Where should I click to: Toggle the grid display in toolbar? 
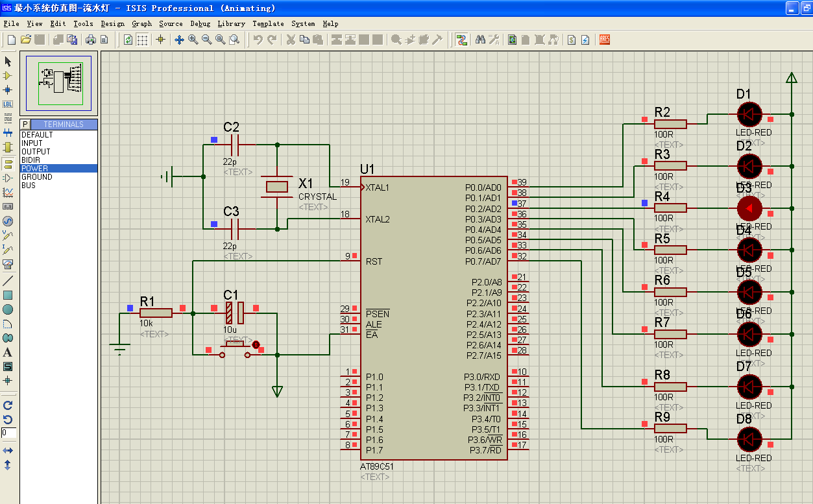(x=142, y=40)
